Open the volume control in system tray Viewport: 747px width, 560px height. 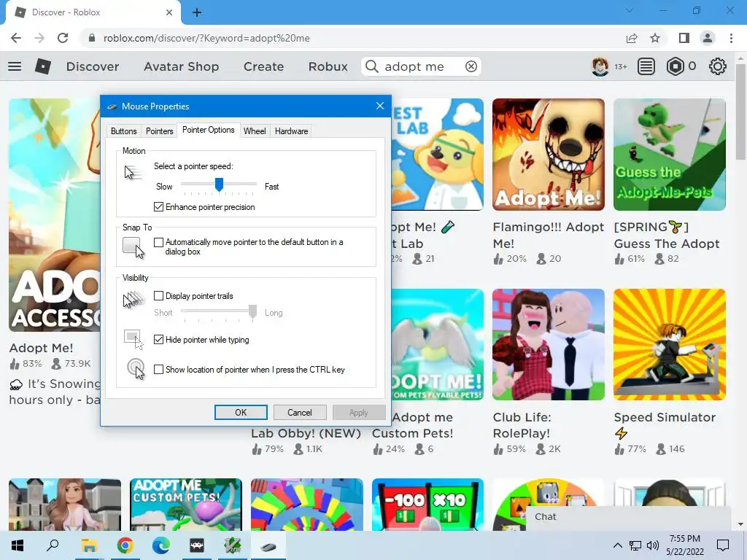[x=653, y=545]
